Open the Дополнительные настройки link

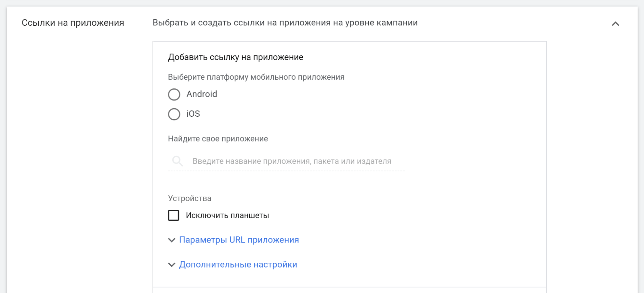tap(238, 265)
